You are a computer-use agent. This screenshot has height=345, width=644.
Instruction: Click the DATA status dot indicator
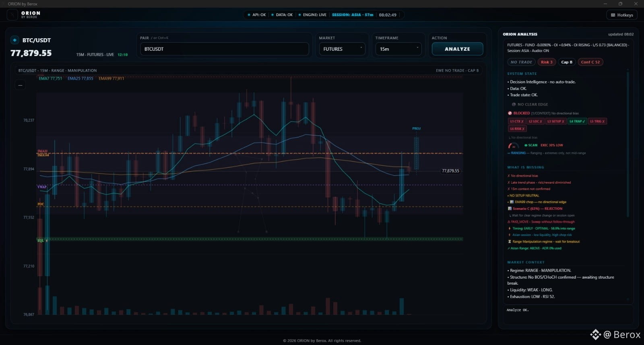pos(272,15)
